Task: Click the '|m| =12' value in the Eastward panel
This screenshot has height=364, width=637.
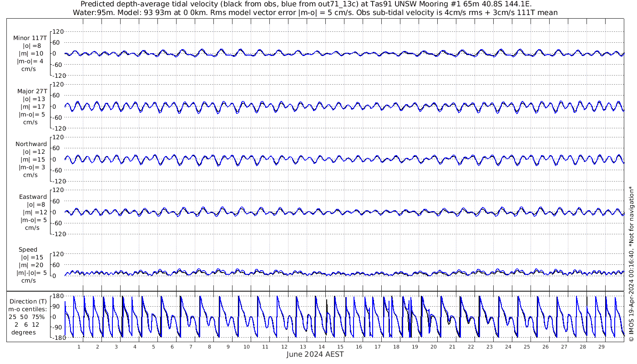Action: click(x=35, y=212)
